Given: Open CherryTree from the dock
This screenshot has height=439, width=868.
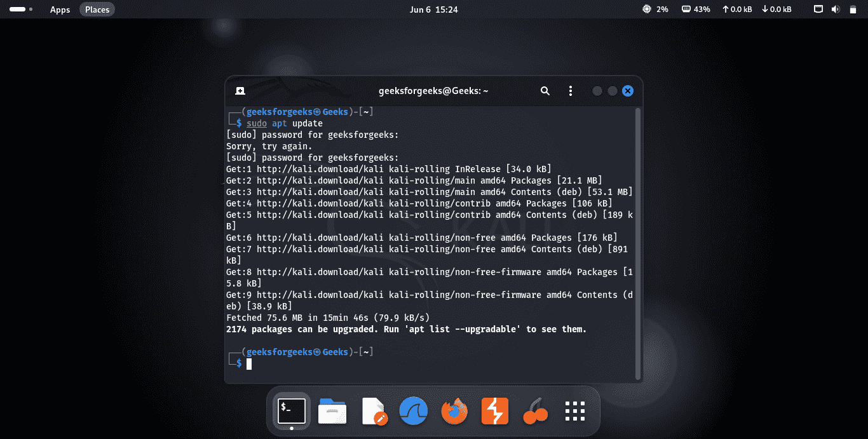Looking at the screenshot, I should (535, 412).
